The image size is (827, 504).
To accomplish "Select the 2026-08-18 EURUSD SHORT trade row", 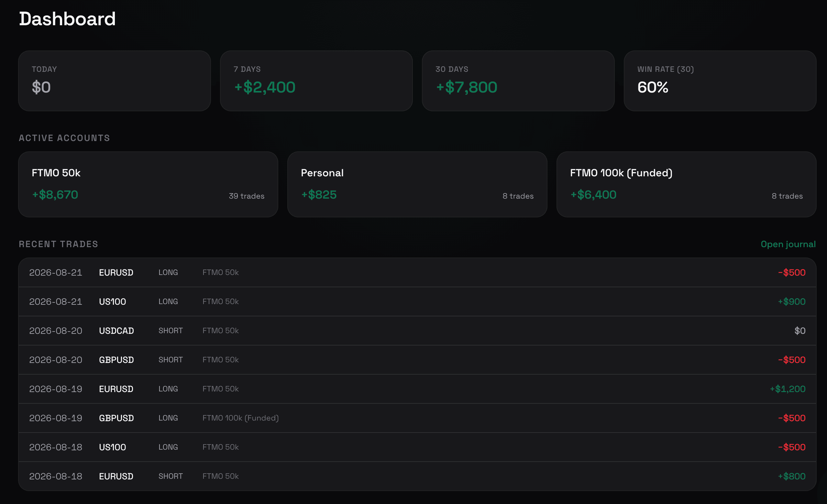I will 417,476.
